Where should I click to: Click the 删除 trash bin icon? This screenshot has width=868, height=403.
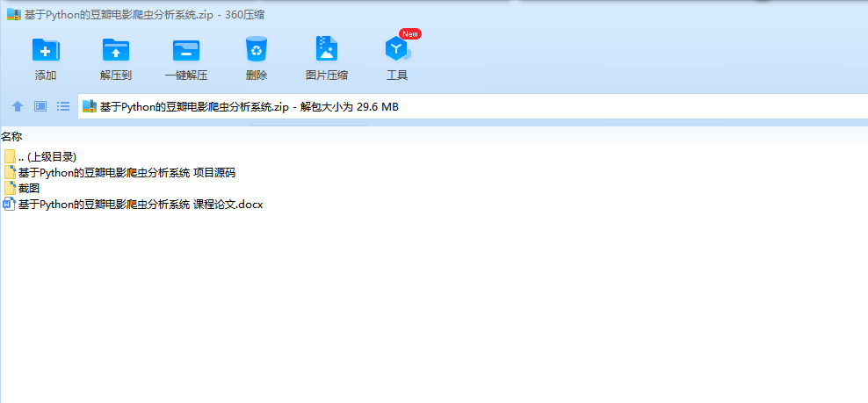coord(257,48)
